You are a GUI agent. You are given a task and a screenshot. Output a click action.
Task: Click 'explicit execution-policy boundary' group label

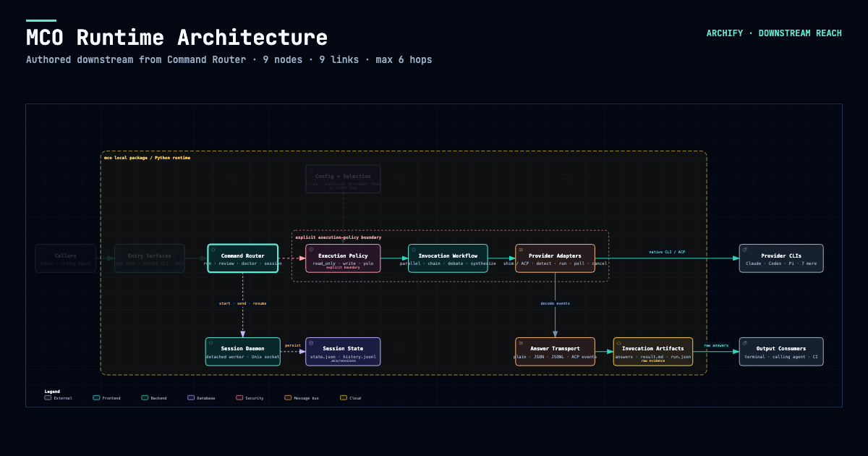[x=339, y=237]
